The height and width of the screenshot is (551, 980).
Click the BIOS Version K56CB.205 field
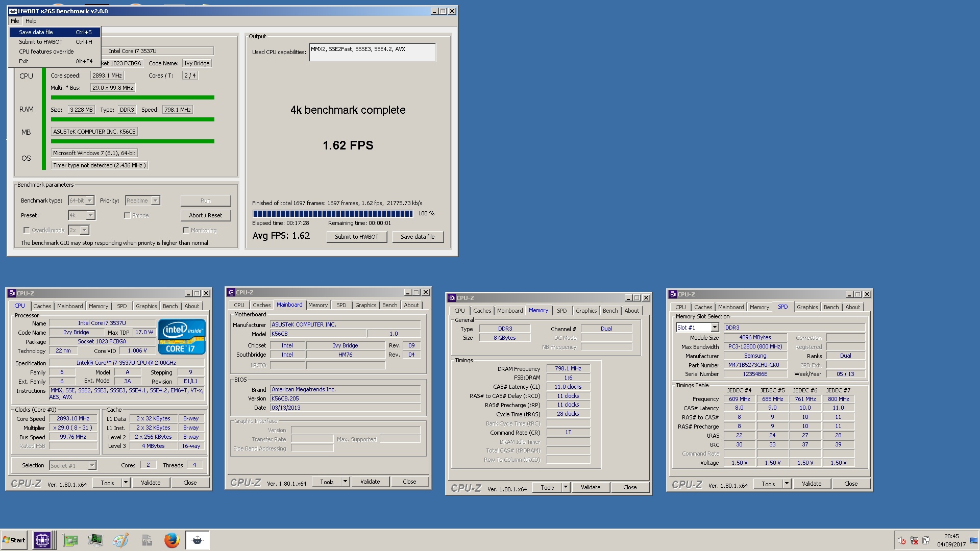coord(346,398)
